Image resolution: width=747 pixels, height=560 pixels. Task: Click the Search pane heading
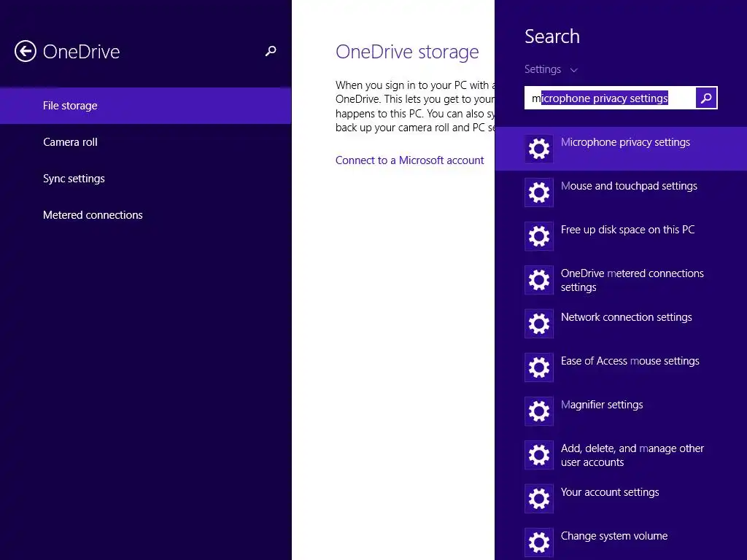[x=552, y=36]
